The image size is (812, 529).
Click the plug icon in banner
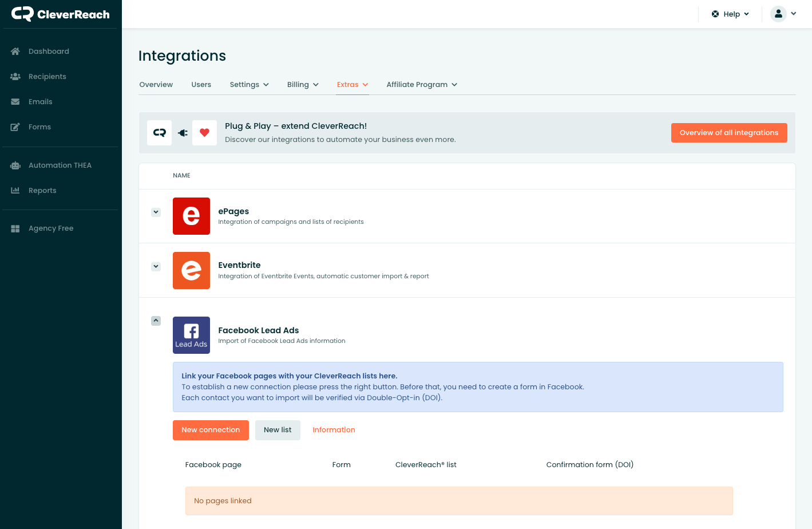tap(183, 133)
